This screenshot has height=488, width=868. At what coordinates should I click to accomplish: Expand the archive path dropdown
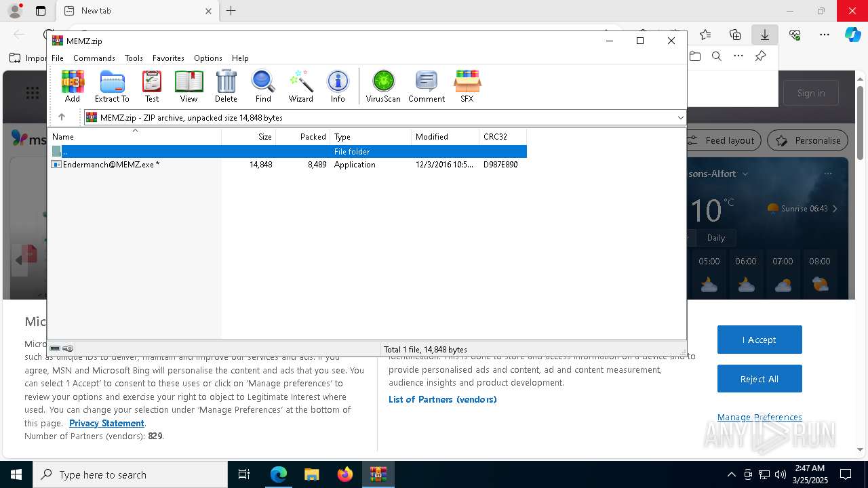point(680,117)
